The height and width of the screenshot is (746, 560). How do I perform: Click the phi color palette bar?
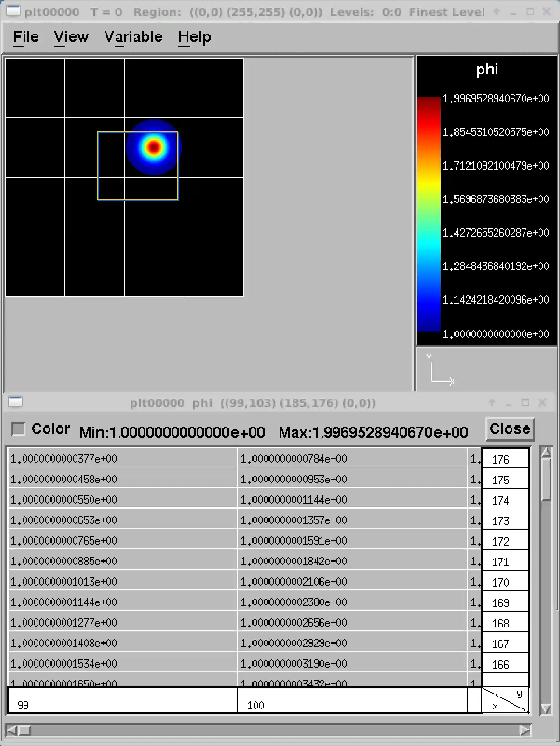(429, 215)
